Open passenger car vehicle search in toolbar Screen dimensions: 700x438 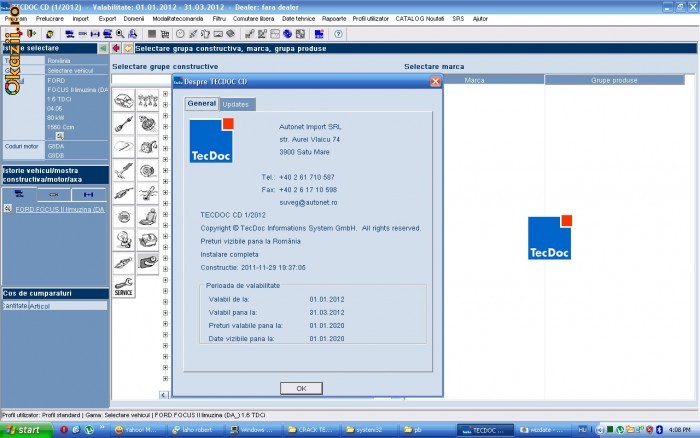[69, 34]
